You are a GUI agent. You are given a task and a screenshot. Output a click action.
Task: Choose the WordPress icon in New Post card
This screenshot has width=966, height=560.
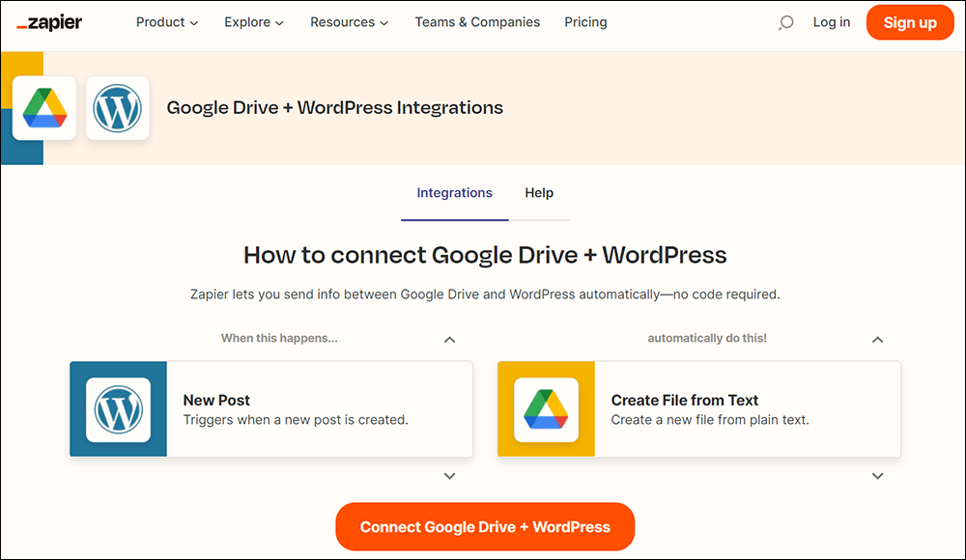coord(118,409)
